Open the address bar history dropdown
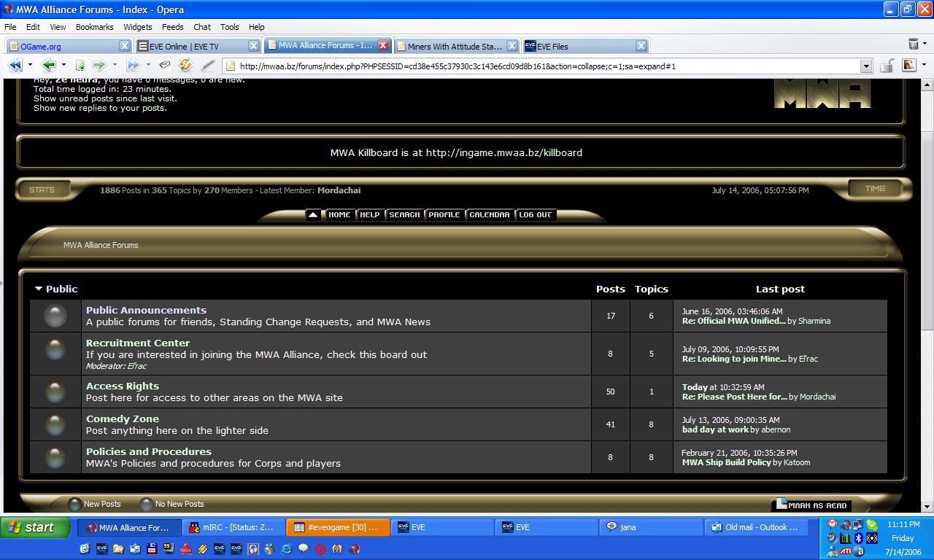 (866, 66)
